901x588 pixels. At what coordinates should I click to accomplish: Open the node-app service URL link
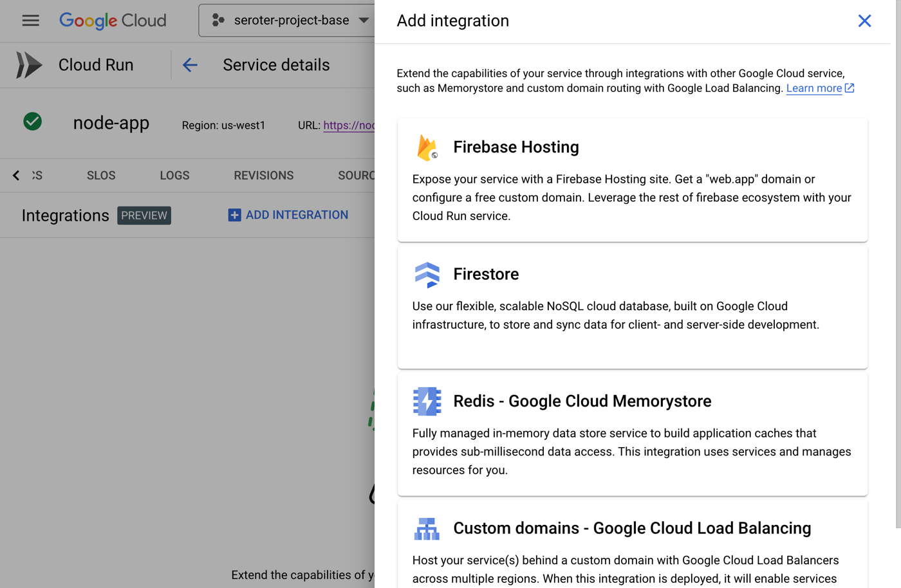point(348,125)
